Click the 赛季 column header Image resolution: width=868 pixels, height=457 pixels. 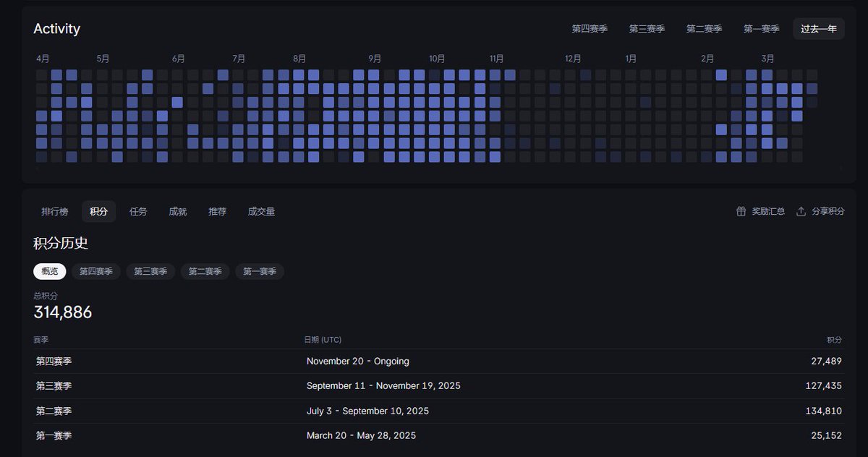point(41,339)
